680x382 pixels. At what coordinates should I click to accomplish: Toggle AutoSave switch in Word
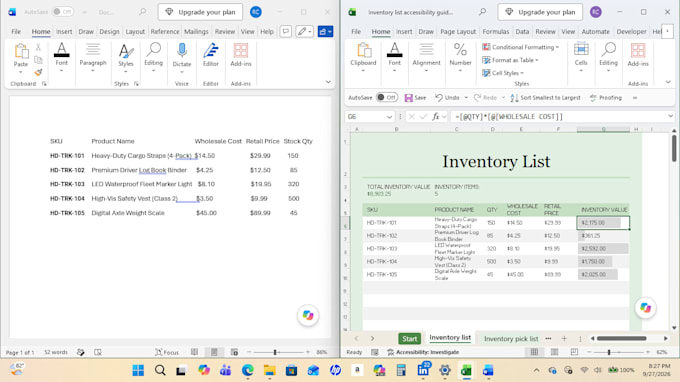click(62, 12)
